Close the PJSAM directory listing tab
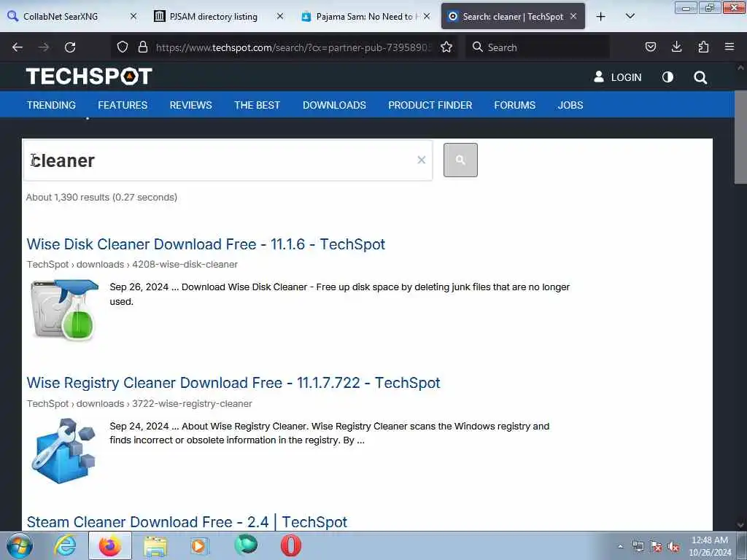This screenshot has height=560, width=747. (280, 16)
